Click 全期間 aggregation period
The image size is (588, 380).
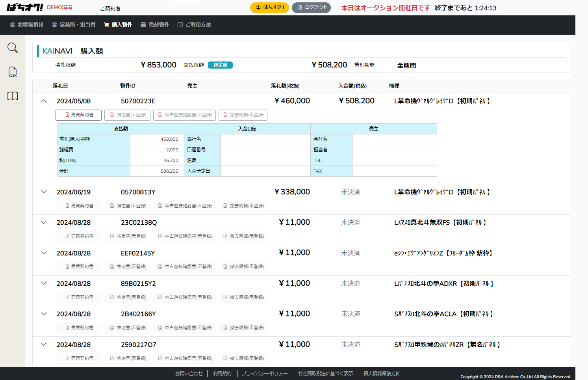pos(406,65)
